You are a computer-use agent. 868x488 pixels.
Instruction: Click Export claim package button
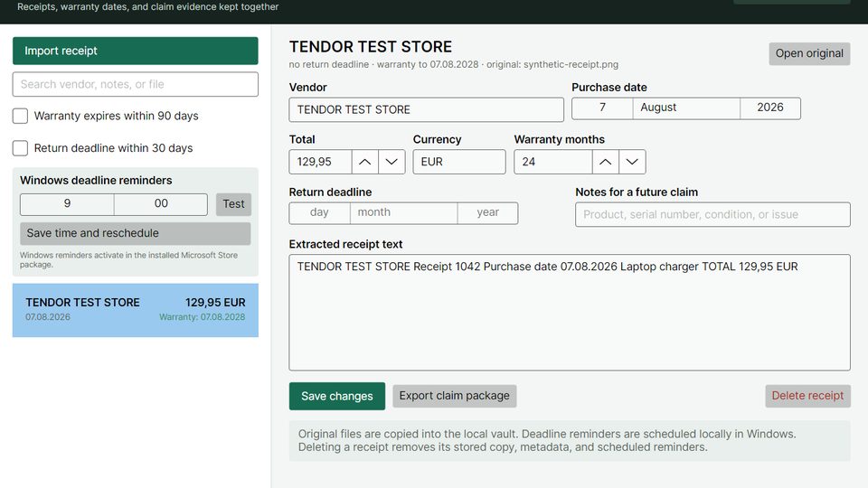tap(455, 396)
